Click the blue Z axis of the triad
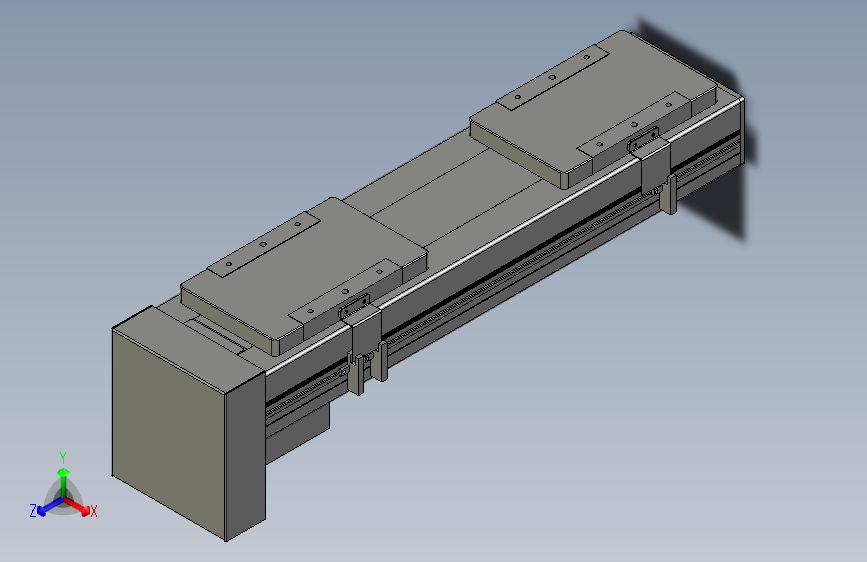This screenshot has width=867, height=562. 49,507
